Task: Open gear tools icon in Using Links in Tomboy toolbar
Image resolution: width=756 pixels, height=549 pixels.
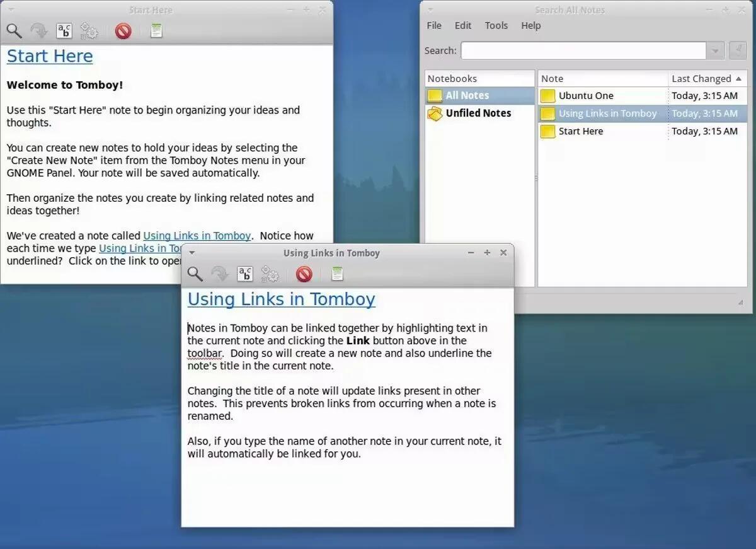Action: point(270,274)
